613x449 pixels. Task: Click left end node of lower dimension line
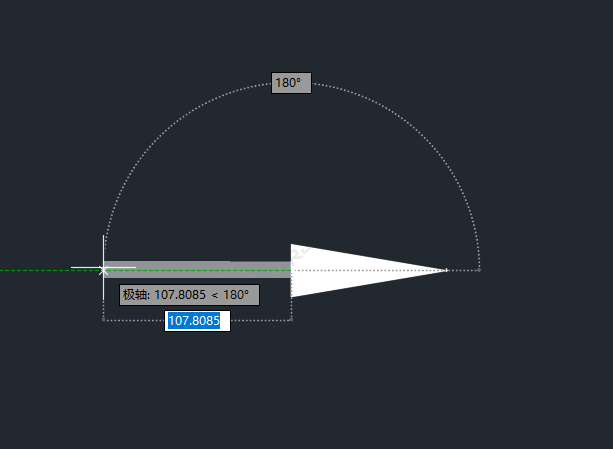coord(104,320)
